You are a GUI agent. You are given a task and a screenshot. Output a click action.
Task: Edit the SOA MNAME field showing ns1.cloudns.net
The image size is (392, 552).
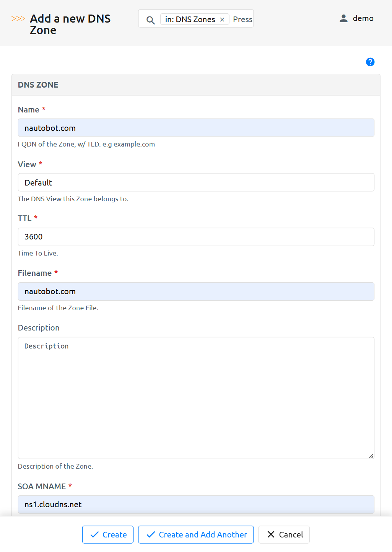pyautogui.click(x=196, y=504)
